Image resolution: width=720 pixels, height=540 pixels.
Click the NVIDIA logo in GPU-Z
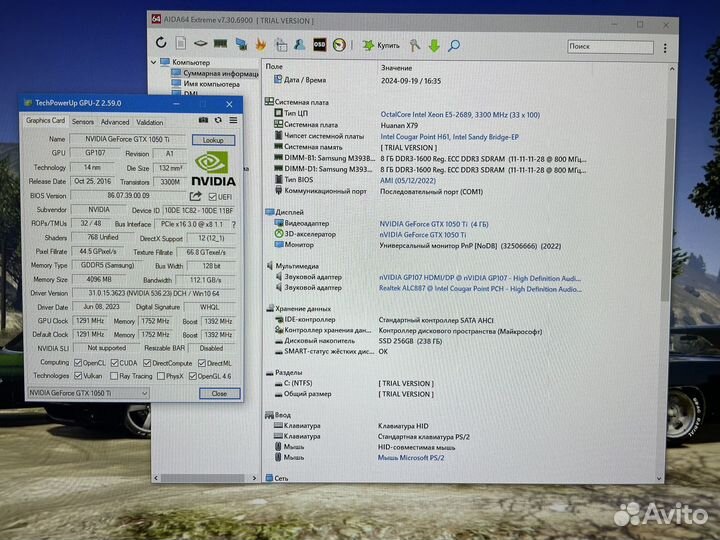213,169
